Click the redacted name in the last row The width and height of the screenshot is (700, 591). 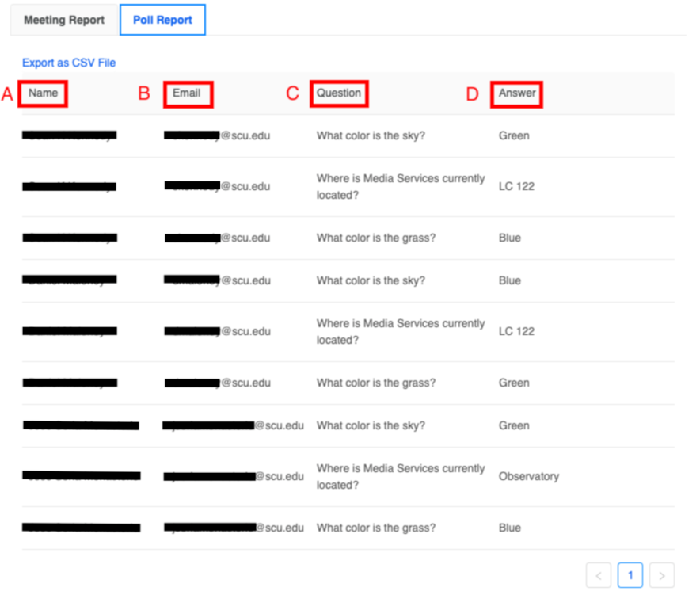(x=81, y=528)
